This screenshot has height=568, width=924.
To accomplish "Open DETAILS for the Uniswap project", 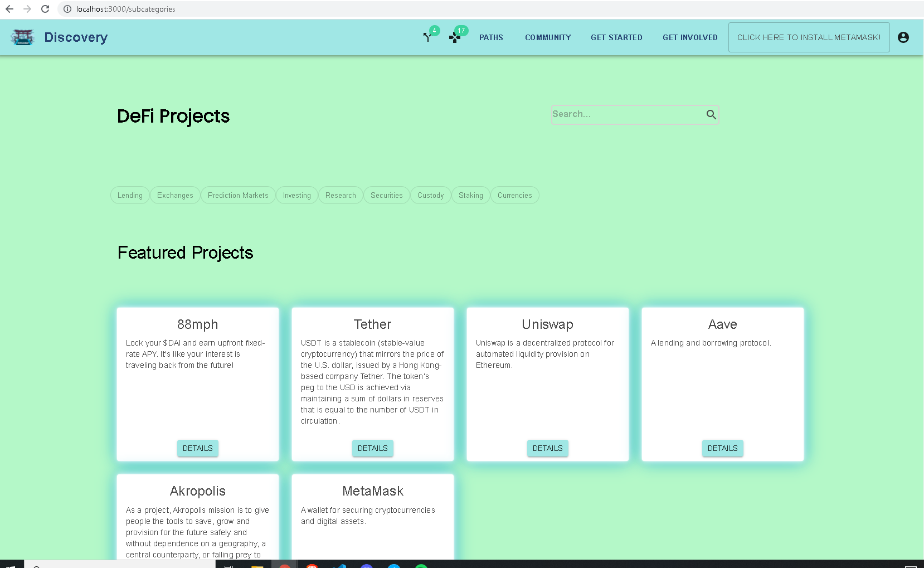I will point(548,448).
